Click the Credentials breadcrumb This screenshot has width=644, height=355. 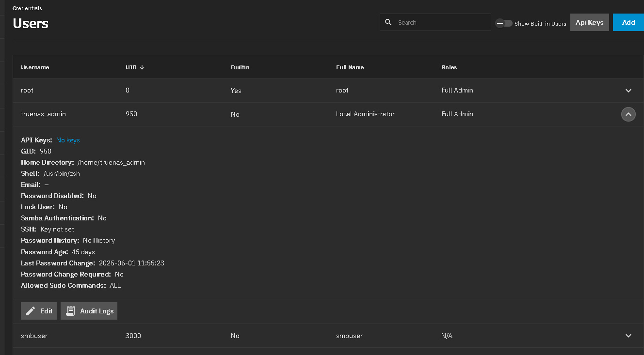pos(27,8)
